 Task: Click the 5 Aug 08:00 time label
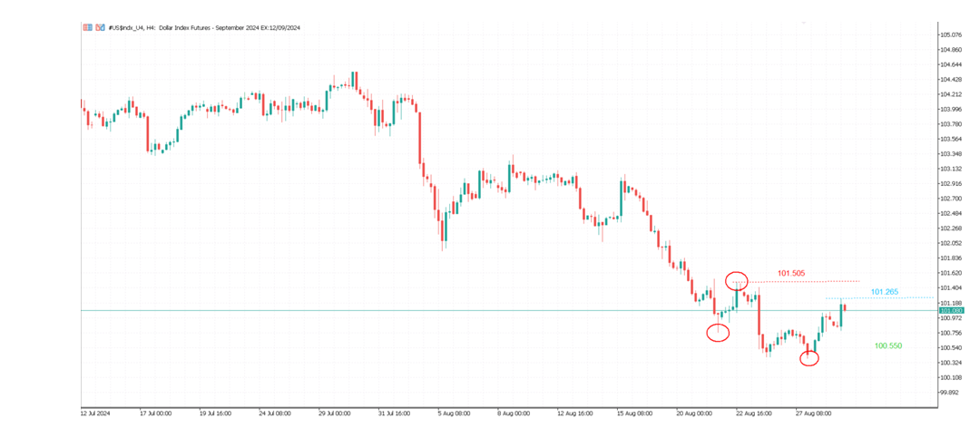(455, 411)
